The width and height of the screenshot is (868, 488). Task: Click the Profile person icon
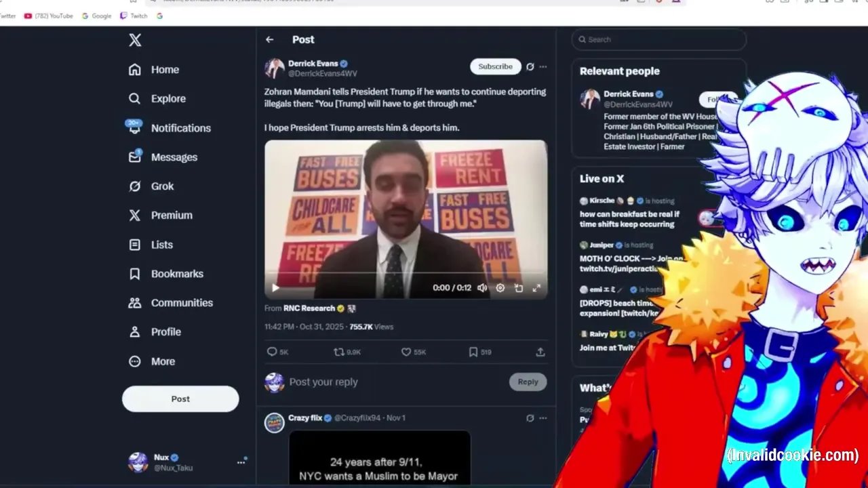pyautogui.click(x=135, y=332)
